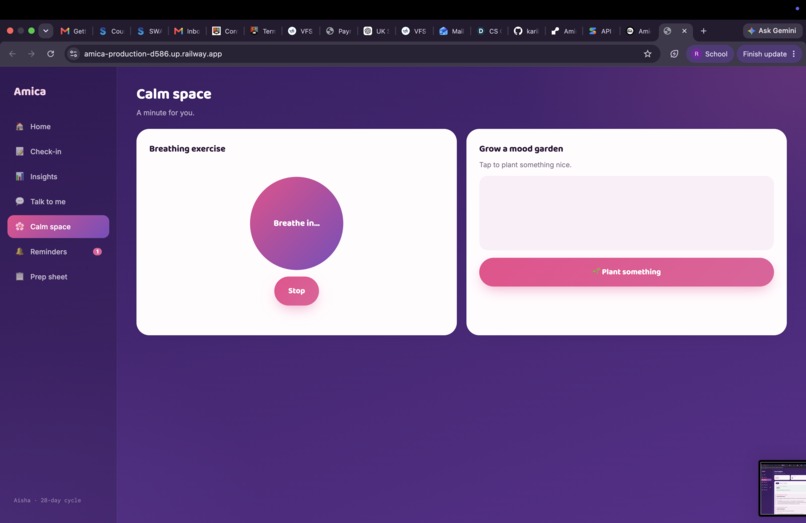Switch to the 'Mail' tab
806x523 pixels.
click(x=452, y=31)
